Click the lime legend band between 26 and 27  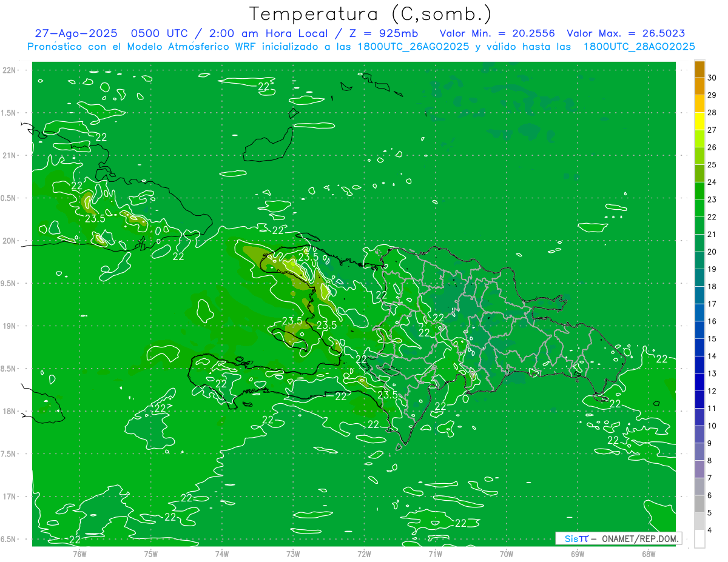click(699, 139)
